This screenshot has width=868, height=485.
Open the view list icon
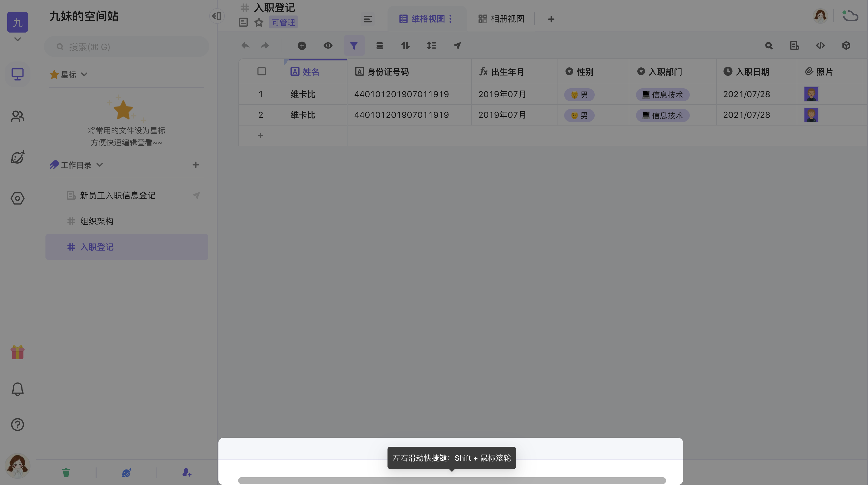point(368,19)
